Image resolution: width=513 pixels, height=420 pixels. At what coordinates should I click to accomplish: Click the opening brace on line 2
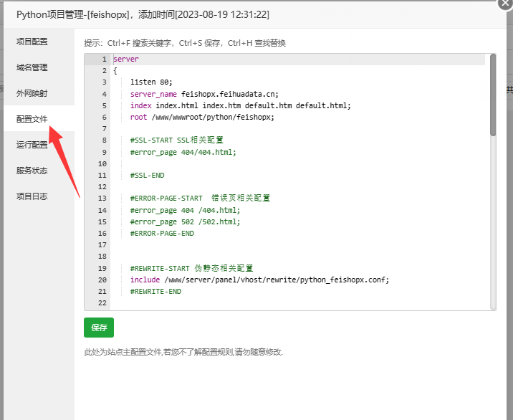coord(115,71)
